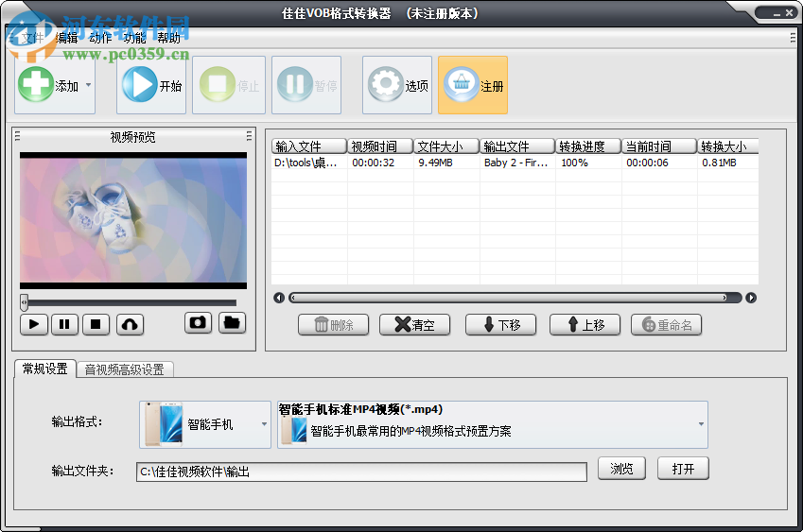
Task: Open the MP4 format preset dropdown
Action: point(493,424)
